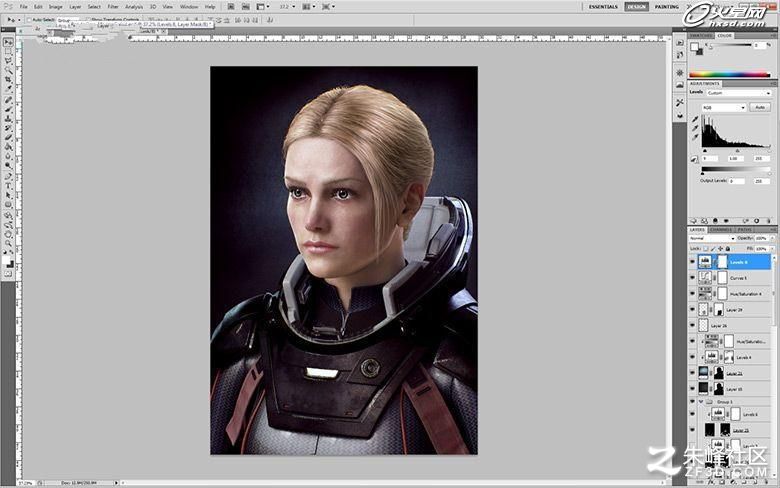Return to adjustment list arrow icon
The height and width of the screenshot is (488, 780).
tap(693, 220)
